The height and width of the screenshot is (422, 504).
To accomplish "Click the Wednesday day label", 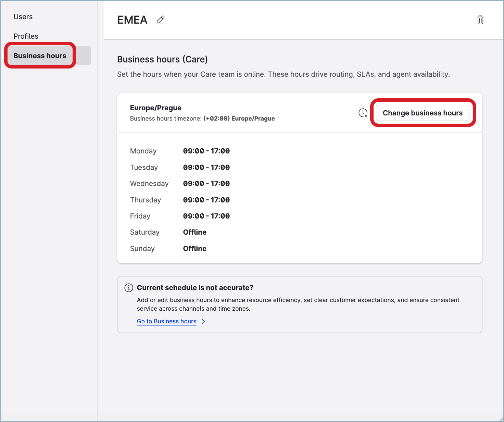I will (149, 184).
